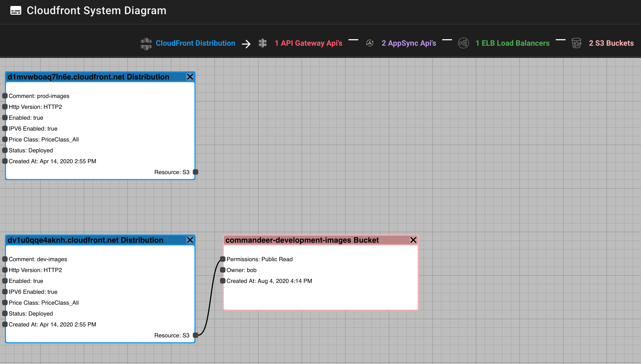Click the Cloudfront System Diagram header icon

pos(16,11)
